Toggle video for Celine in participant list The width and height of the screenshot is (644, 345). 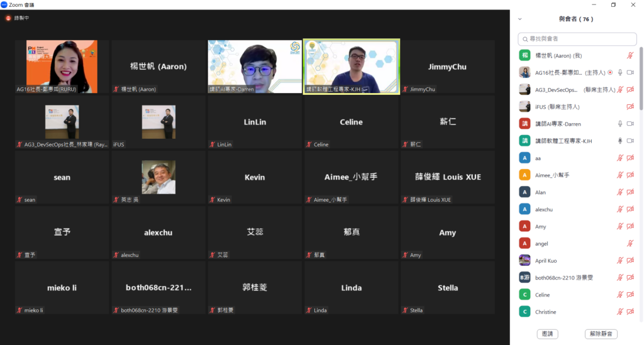coord(630,295)
